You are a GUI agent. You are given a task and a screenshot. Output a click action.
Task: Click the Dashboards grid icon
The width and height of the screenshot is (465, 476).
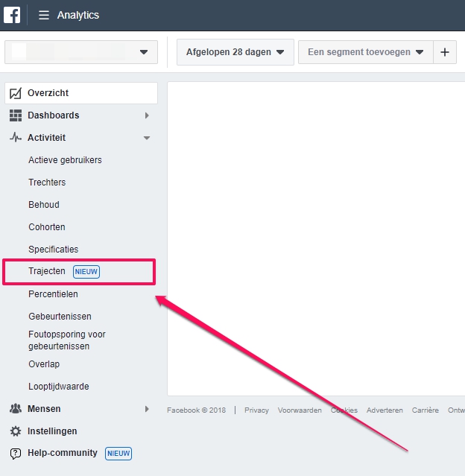[15, 115]
